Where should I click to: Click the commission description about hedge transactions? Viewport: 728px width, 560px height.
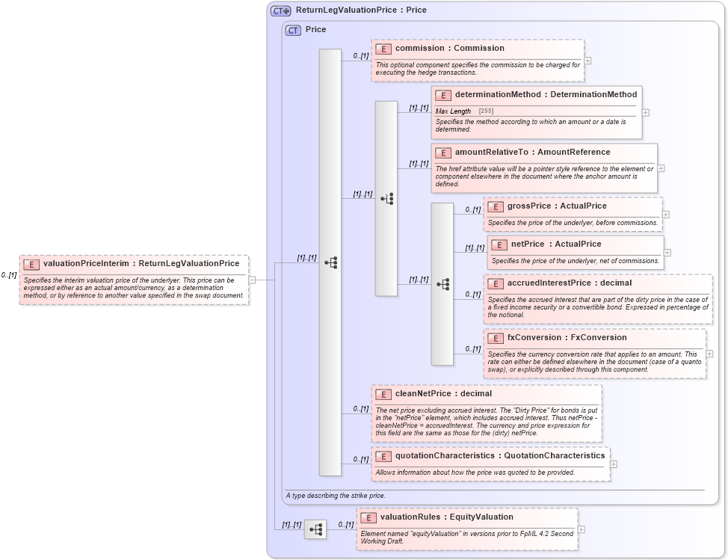(478, 69)
